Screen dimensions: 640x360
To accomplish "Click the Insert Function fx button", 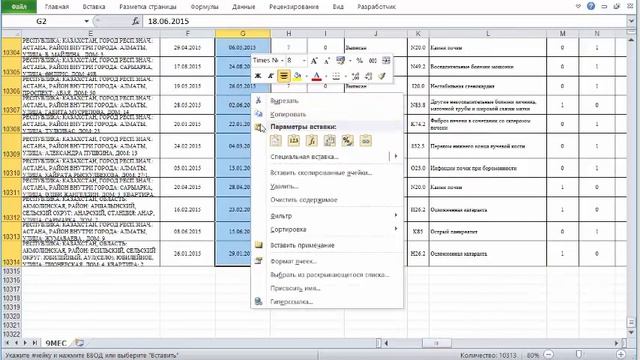I will point(136,21).
